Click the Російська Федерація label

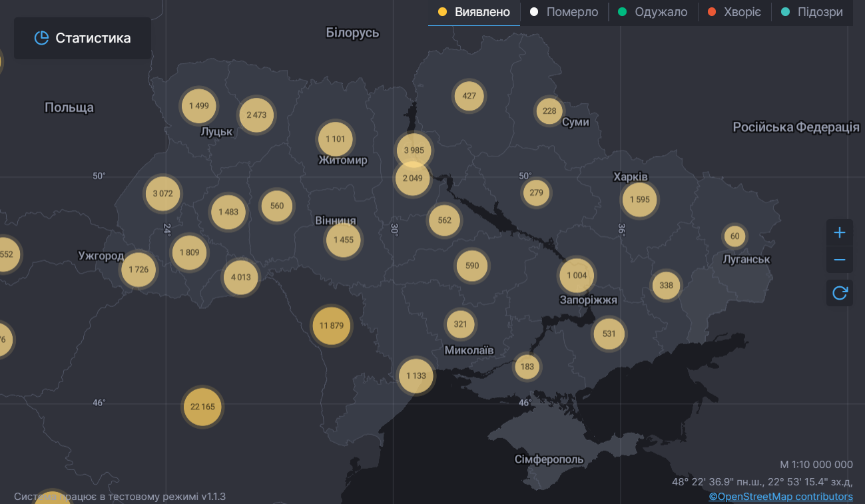point(796,127)
